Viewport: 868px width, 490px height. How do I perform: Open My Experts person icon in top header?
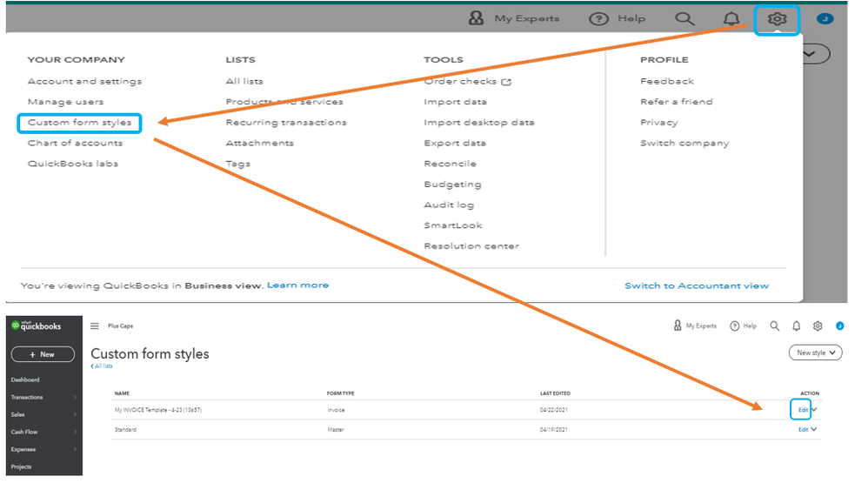(x=476, y=18)
